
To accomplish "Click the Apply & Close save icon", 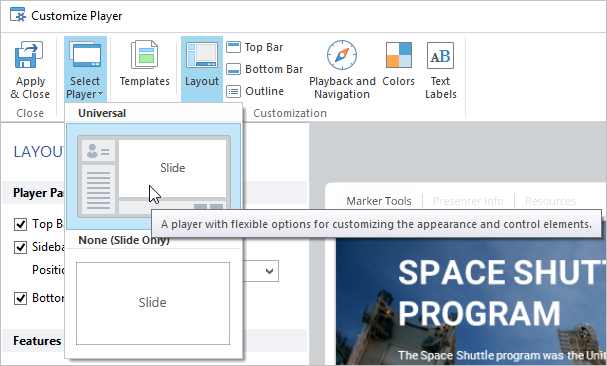I will [x=29, y=55].
